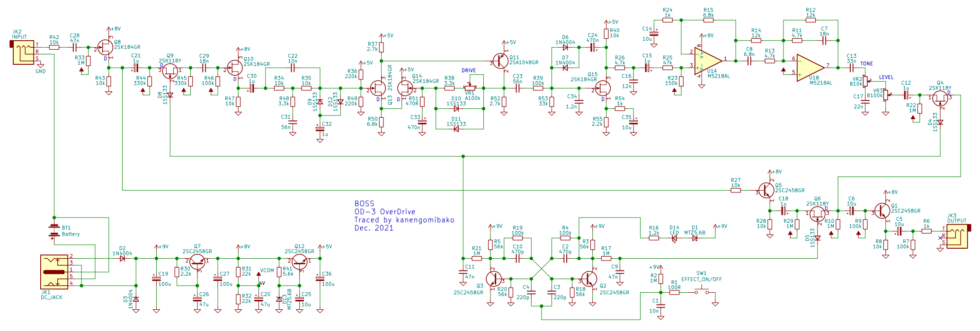
Task: Click the 'BOSS' title text
Action: pyautogui.click(x=364, y=204)
